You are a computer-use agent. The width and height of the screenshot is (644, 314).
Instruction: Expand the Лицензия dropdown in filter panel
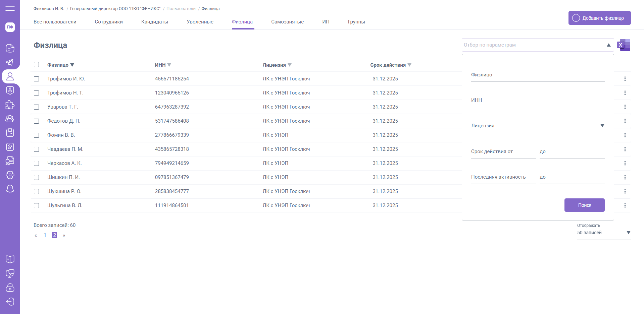pyautogui.click(x=602, y=126)
